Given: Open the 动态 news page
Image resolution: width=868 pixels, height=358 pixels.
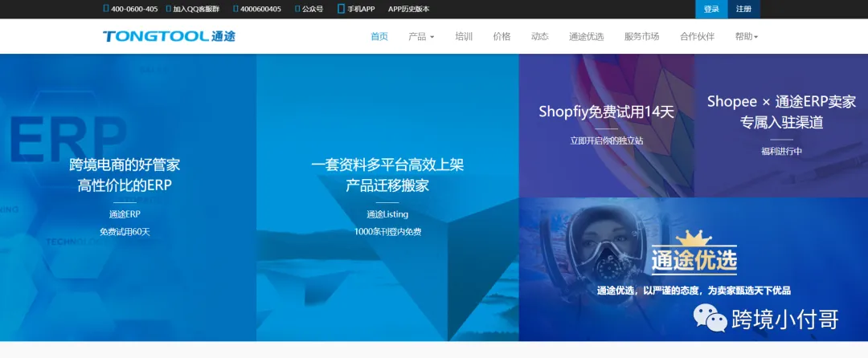Looking at the screenshot, I should pyautogui.click(x=540, y=36).
